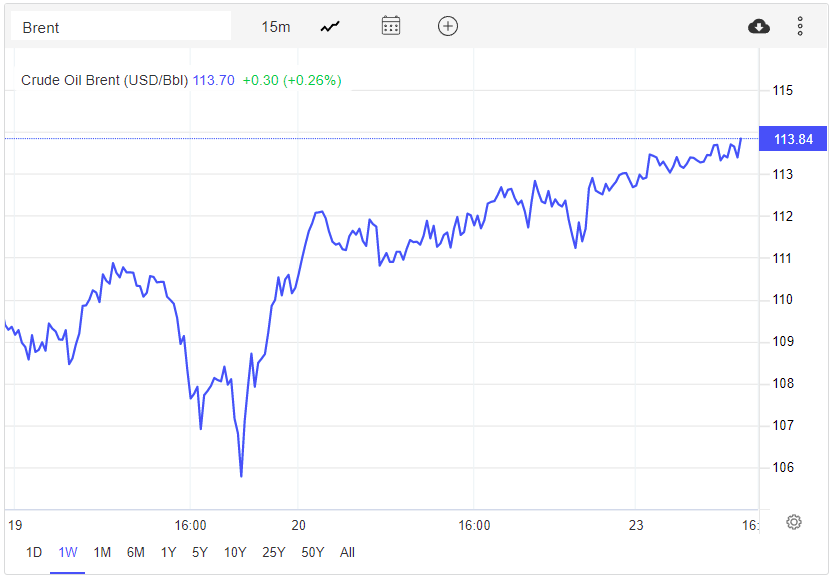The image size is (833, 578).
Task: Download chart data via cloud icon
Action: [759, 27]
